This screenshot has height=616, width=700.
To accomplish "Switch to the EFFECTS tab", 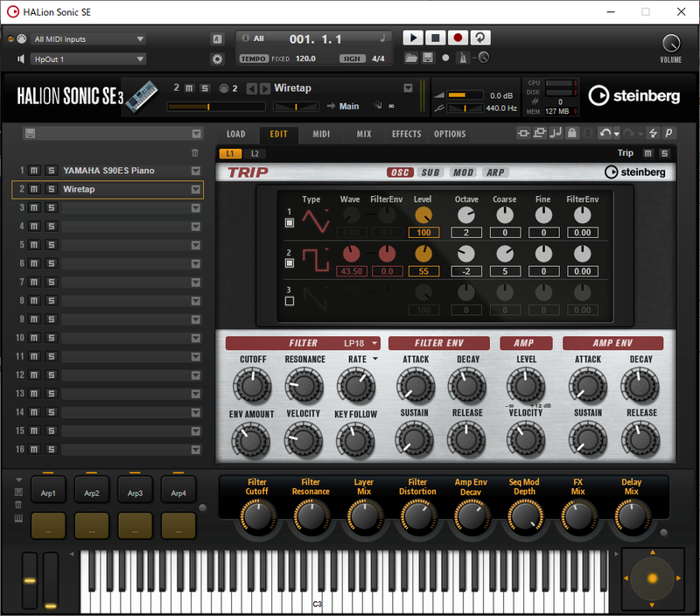I will coord(406,134).
